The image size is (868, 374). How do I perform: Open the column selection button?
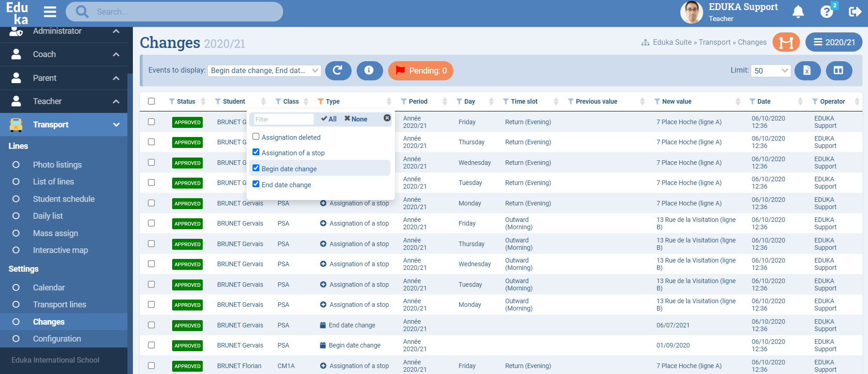[x=839, y=70]
